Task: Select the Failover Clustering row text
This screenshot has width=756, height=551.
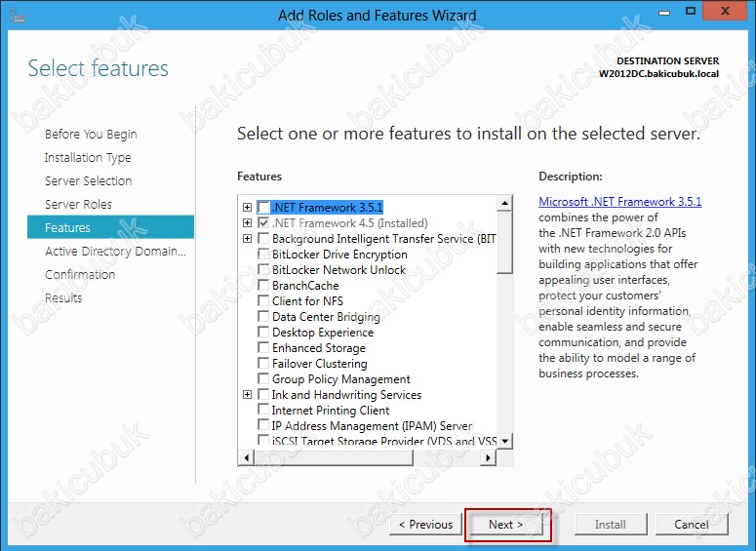Action: click(320, 364)
